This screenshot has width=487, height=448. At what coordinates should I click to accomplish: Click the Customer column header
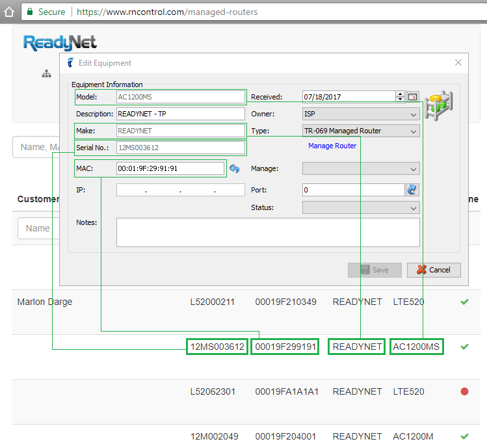38,199
